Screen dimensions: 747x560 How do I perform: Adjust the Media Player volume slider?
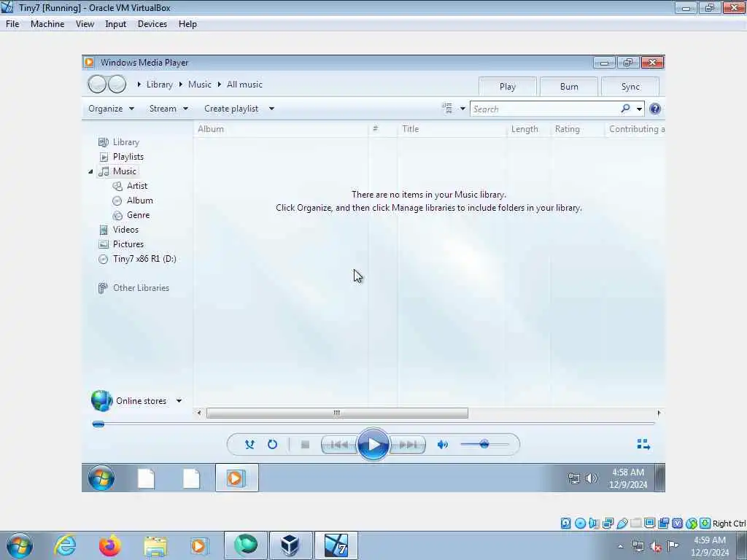(484, 444)
